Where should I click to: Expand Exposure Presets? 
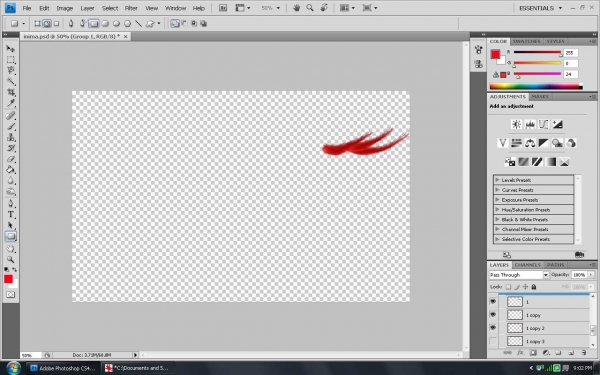click(497, 200)
